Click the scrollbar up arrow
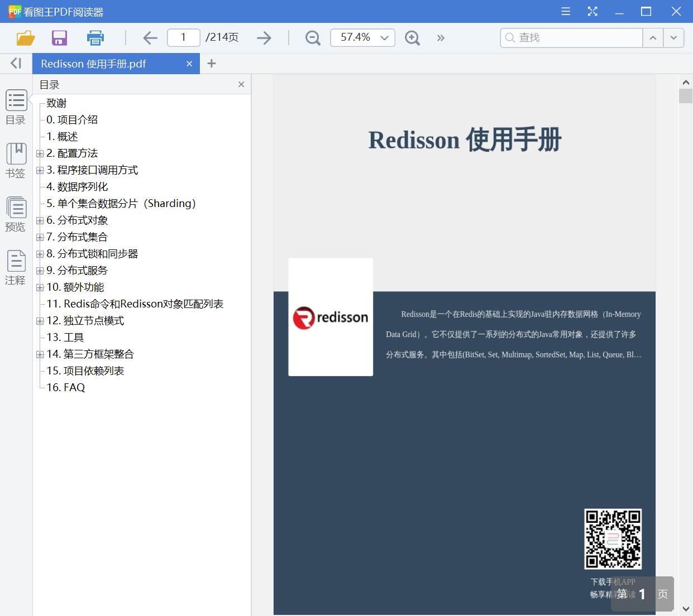This screenshot has width=693, height=616. tap(686, 81)
